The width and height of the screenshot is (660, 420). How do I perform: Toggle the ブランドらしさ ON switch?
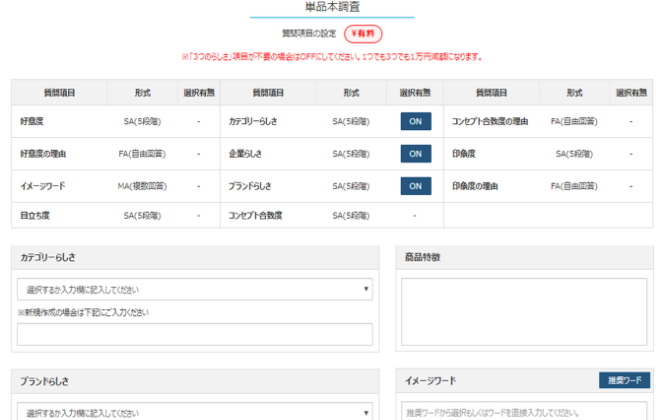(415, 185)
